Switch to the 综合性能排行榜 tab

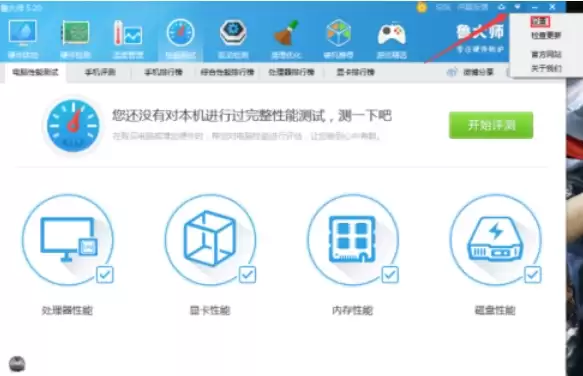tap(227, 72)
